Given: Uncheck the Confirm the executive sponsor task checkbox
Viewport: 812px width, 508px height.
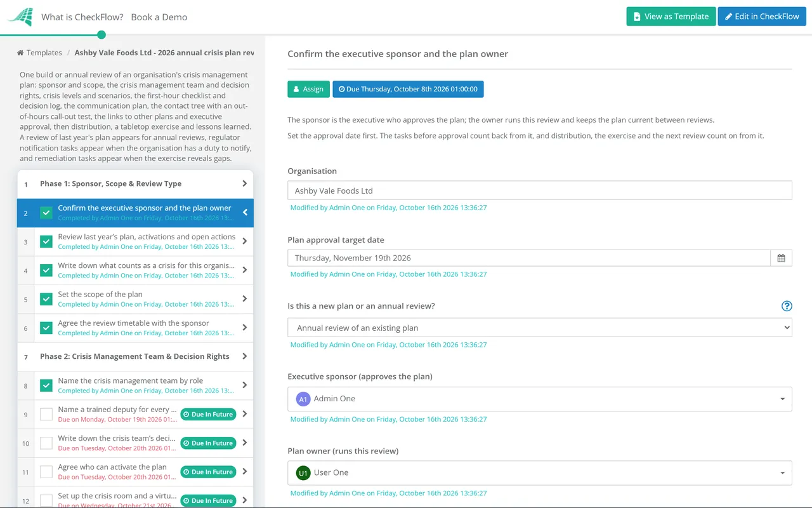Looking at the screenshot, I should [x=46, y=213].
